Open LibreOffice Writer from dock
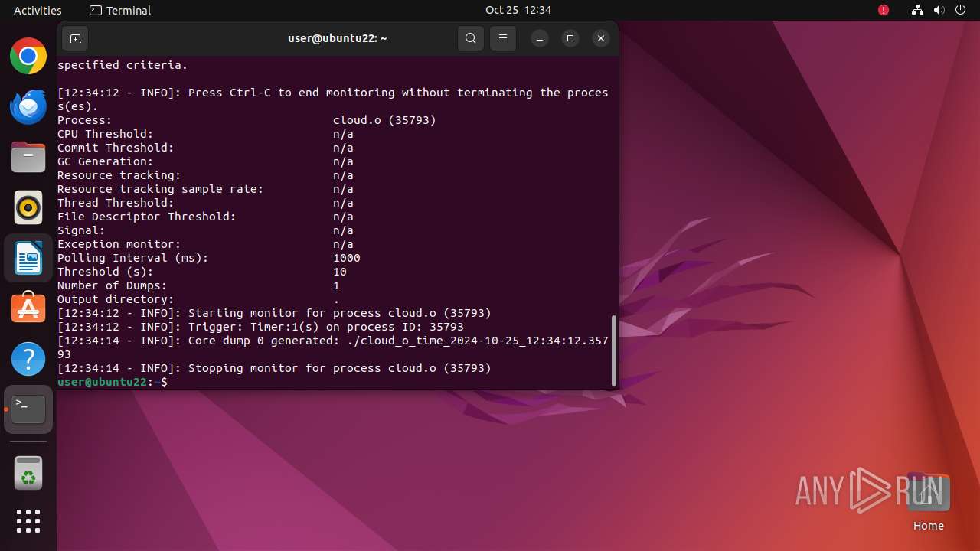This screenshot has height=551, width=980. [x=28, y=259]
